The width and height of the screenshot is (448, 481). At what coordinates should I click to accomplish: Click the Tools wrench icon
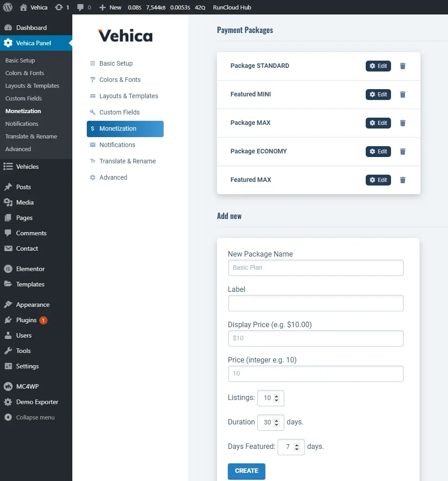pyautogui.click(x=8, y=351)
